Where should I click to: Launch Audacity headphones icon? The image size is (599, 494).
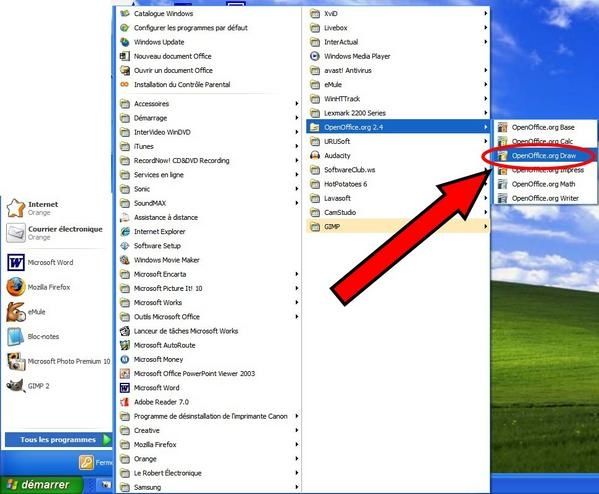(315, 155)
